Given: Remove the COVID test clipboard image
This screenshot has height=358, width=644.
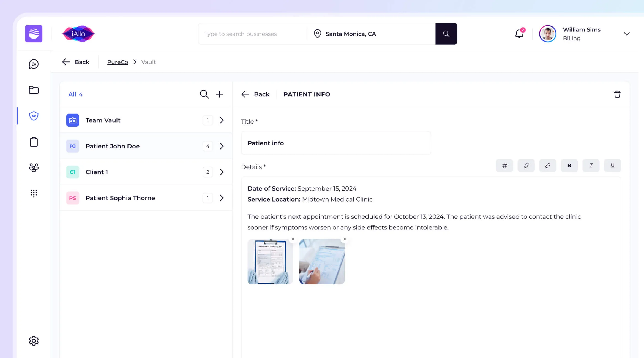Looking at the screenshot, I should click(x=293, y=239).
